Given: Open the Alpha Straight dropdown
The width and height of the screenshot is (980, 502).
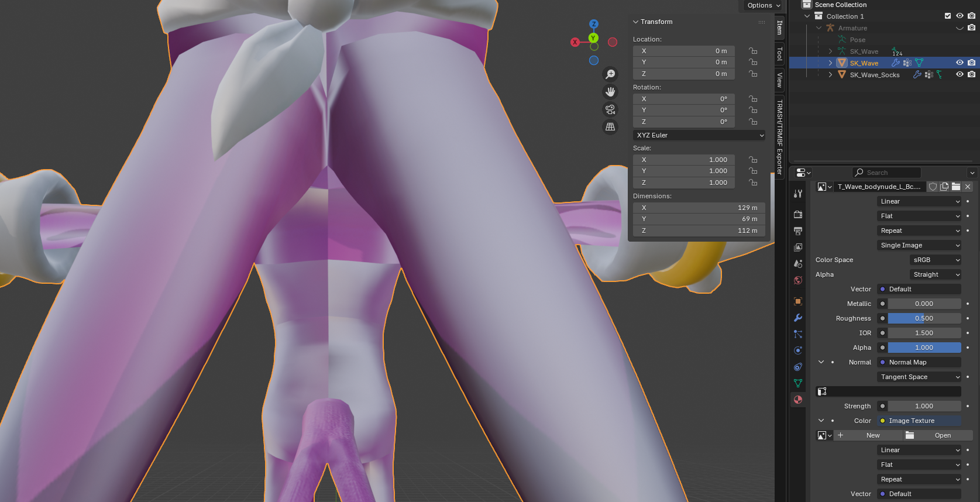Looking at the screenshot, I should pos(936,274).
